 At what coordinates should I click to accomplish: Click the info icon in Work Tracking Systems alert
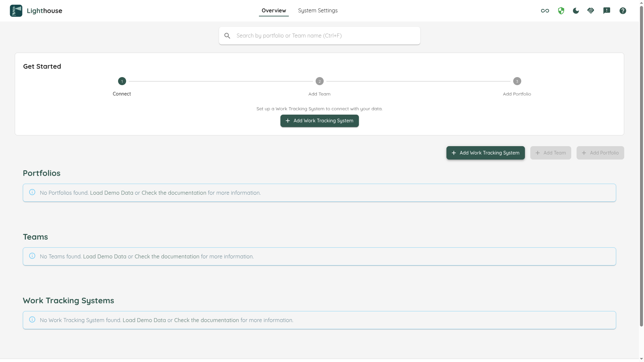tap(32, 319)
